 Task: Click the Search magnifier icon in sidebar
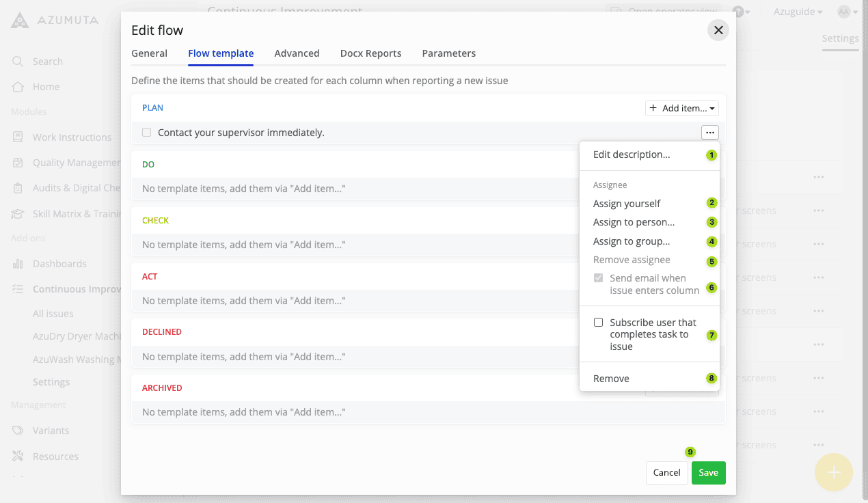click(18, 62)
